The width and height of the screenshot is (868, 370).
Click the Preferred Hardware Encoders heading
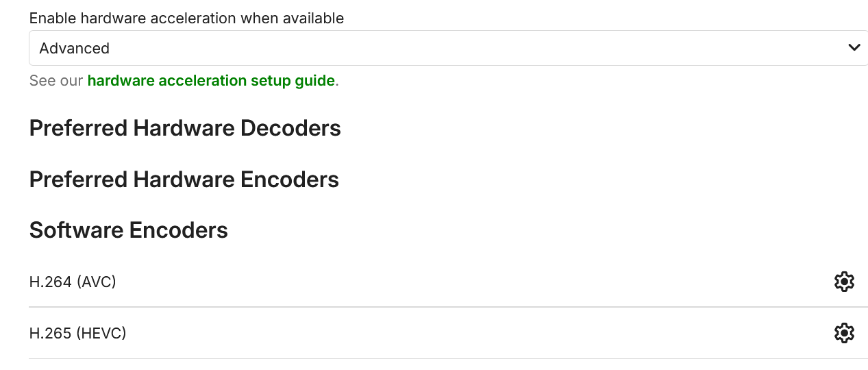(184, 180)
